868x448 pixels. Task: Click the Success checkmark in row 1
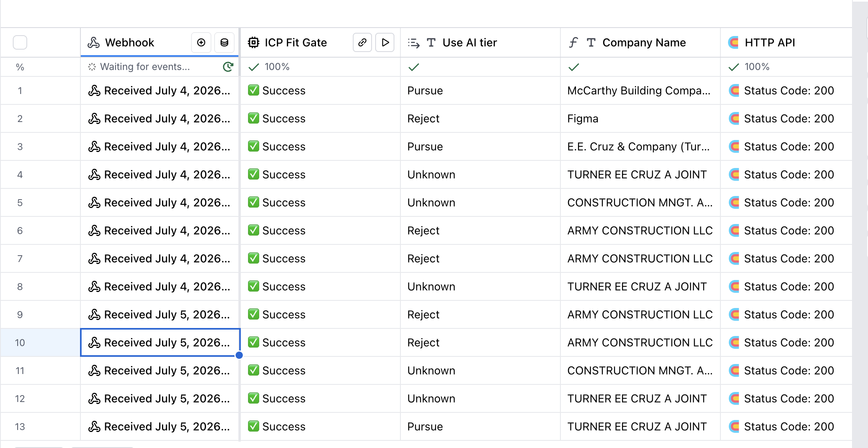(x=253, y=90)
